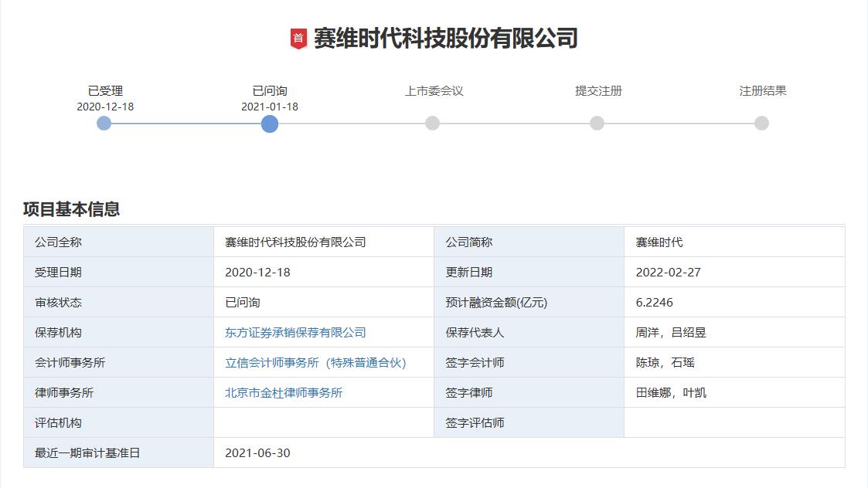Click the page title 赛维时代科技股份有限公司
868x488 pixels.
click(446, 39)
